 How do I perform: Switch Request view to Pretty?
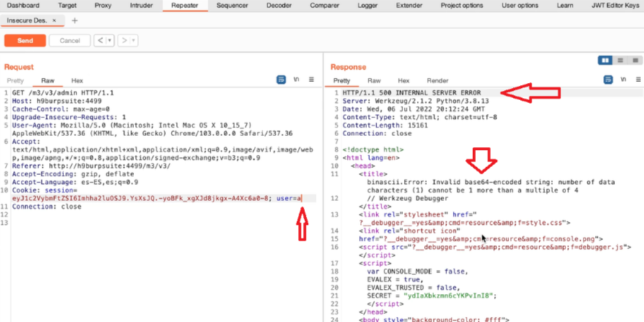(x=15, y=81)
